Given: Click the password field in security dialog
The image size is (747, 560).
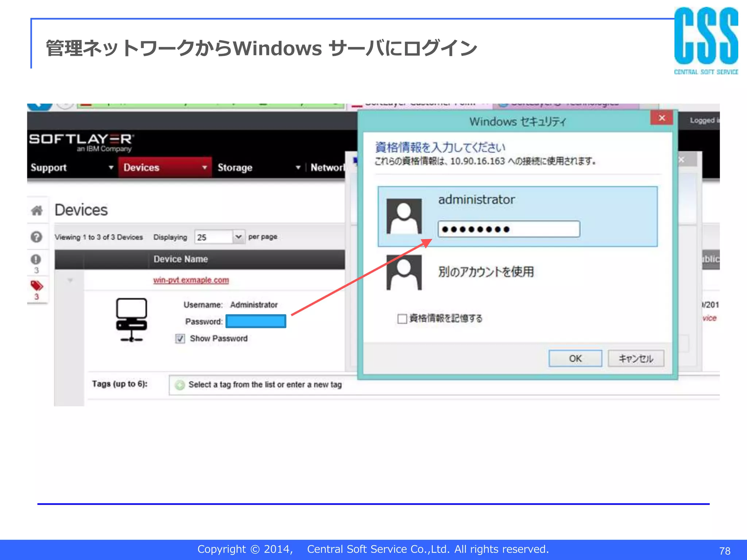Looking at the screenshot, I should coord(509,229).
